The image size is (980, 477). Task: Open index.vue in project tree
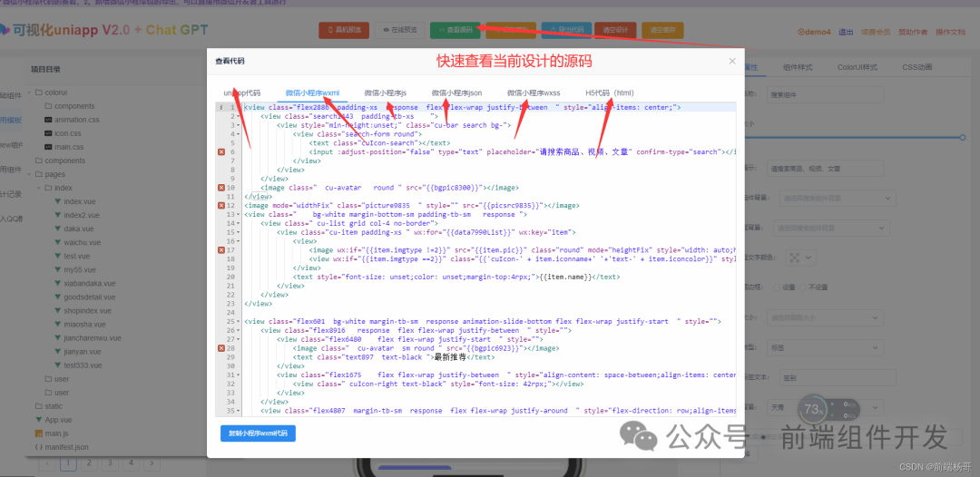coord(78,201)
